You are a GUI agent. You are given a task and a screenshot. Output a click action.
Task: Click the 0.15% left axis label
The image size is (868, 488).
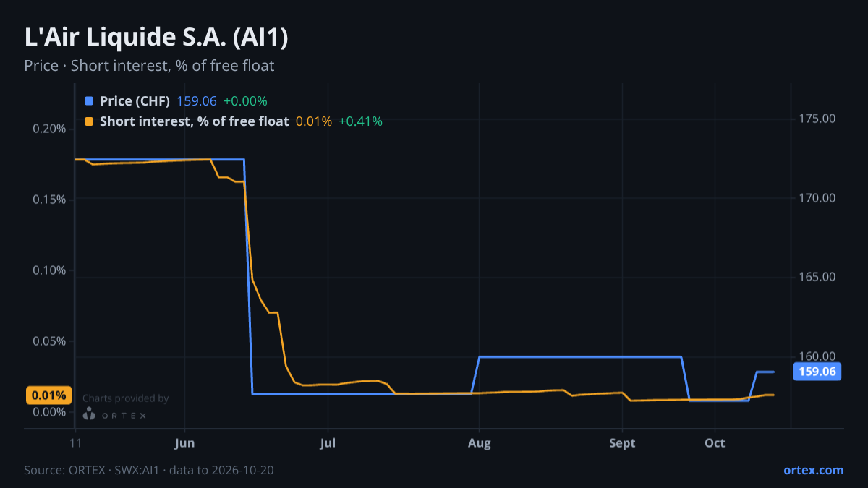pyautogui.click(x=50, y=200)
